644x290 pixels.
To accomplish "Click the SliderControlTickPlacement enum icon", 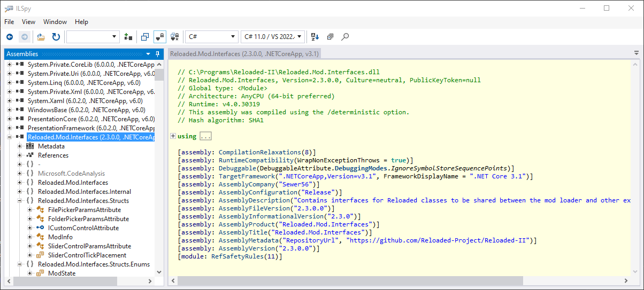I will [41, 255].
